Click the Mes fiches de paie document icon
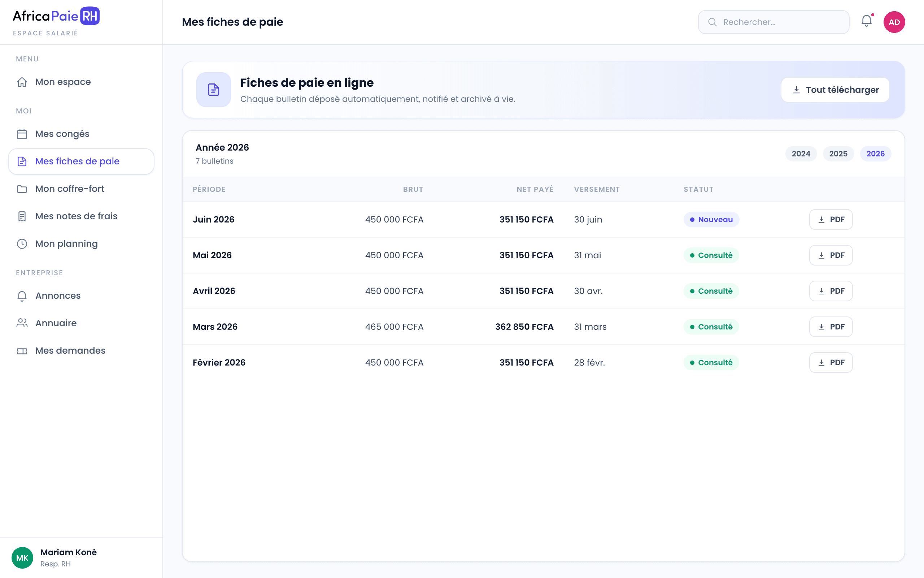The width and height of the screenshot is (924, 578). click(x=22, y=161)
